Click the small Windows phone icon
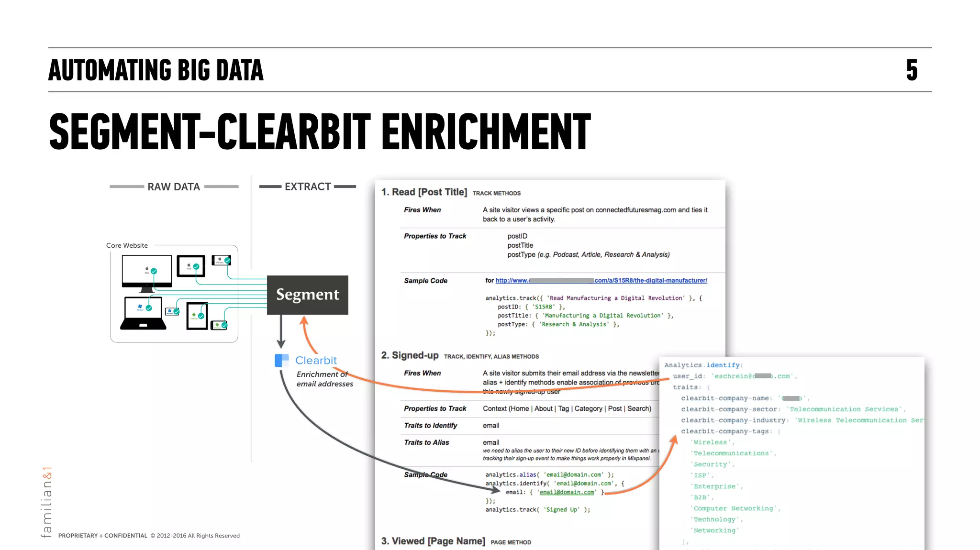This screenshot has width=980, height=550. click(172, 311)
